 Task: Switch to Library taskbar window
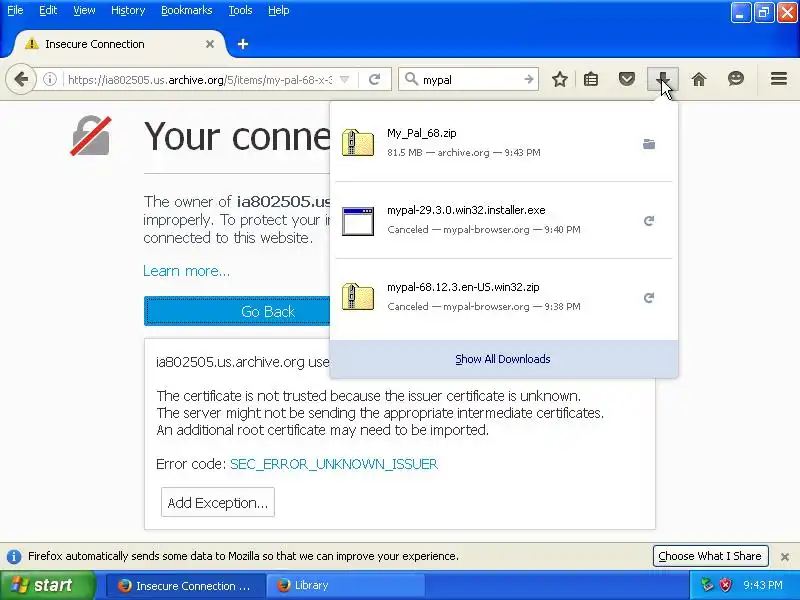345,585
